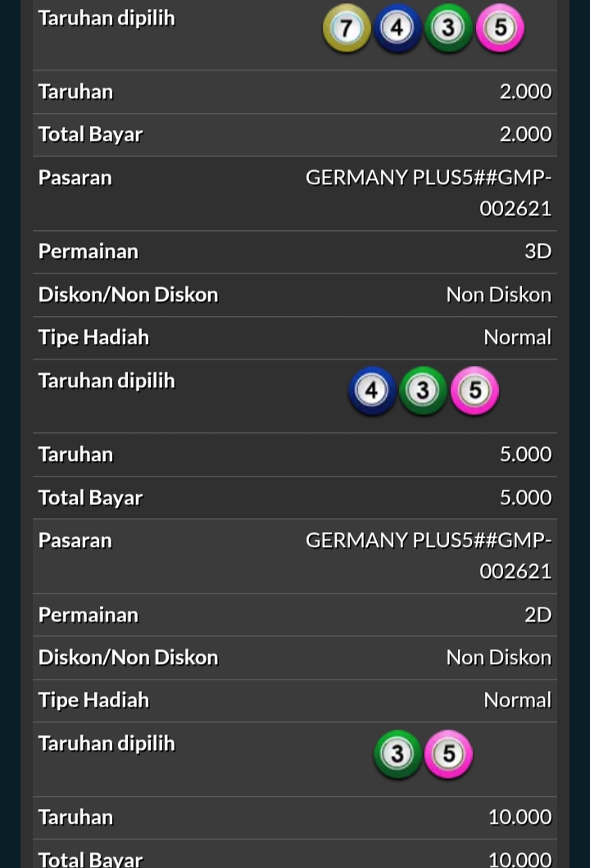
Task: Click green 3 ball in the 3D bet
Action: tap(423, 391)
